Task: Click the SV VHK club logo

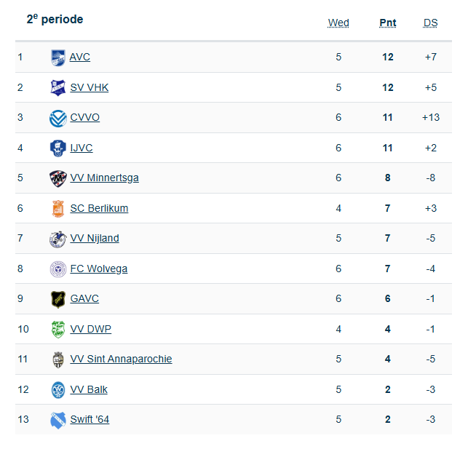Action: click(x=57, y=87)
